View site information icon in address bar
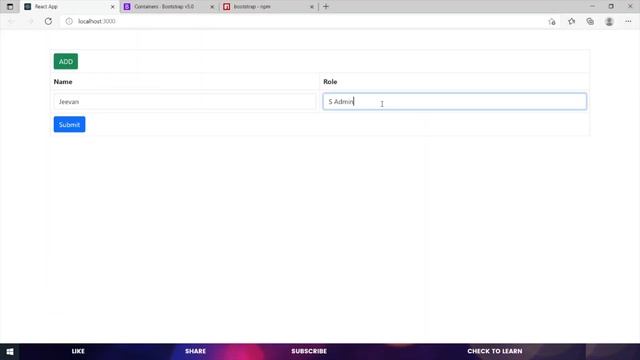This screenshot has height=360, width=640. pyautogui.click(x=69, y=21)
